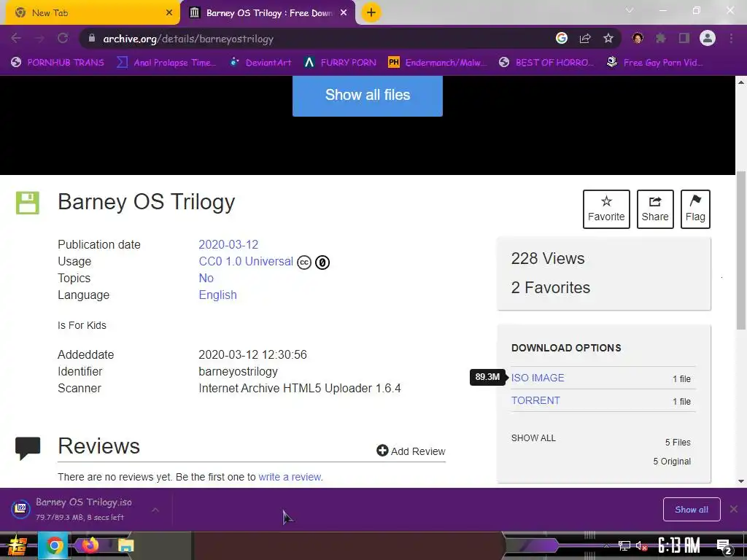Open the Chrome profile avatar
The height and width of the screenshot is (560, 747).
pyautogui.click(x=708, y=38)
